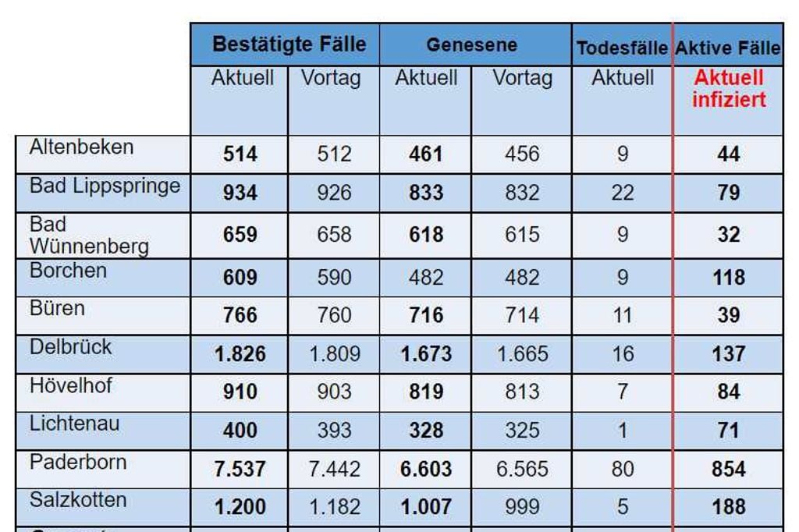Select the Lichtenau row label
This screenshot has width=799, height=532.
(75, 424)
